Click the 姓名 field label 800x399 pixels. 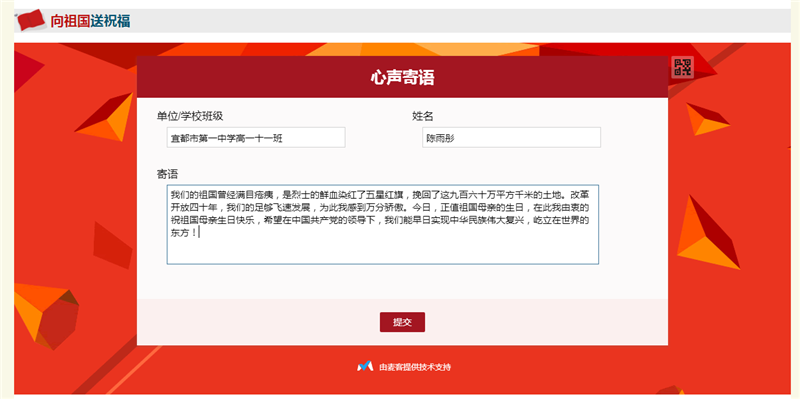(x=422, y=116)
